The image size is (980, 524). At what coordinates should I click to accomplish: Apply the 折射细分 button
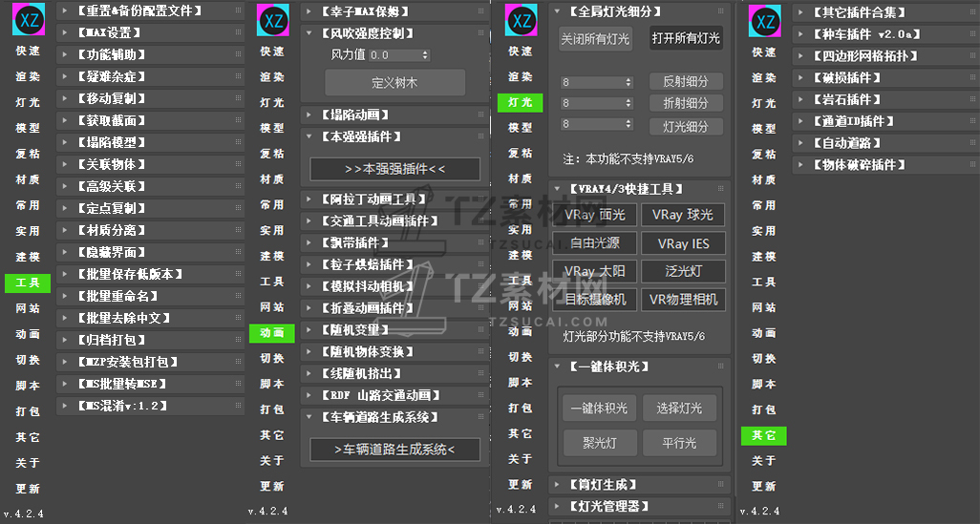point(686,102)
